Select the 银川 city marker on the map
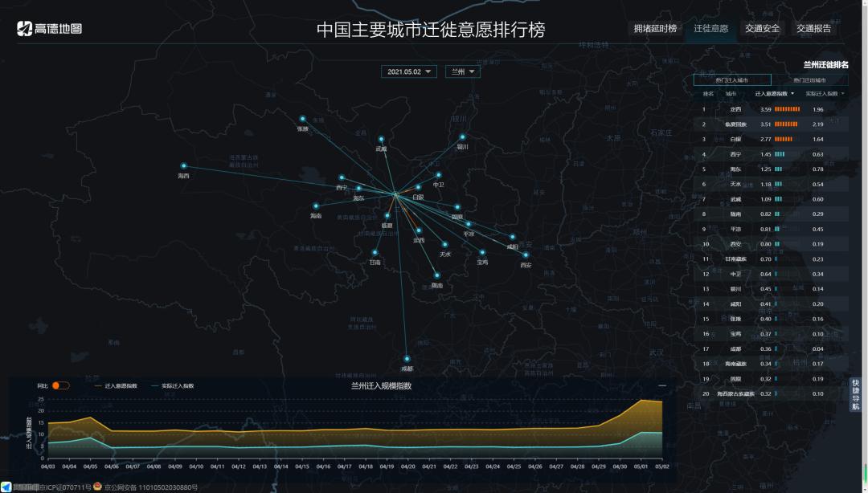 [x=463, y=136]
